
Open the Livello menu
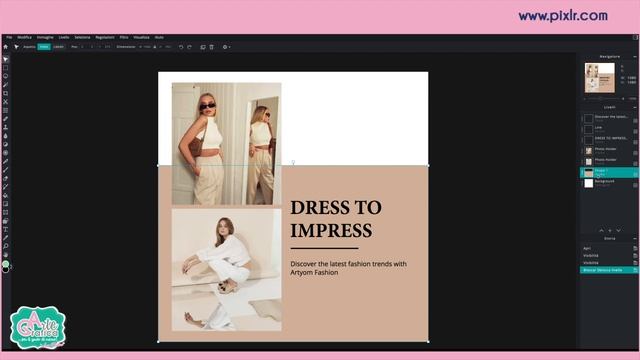(x=64, y=37)
